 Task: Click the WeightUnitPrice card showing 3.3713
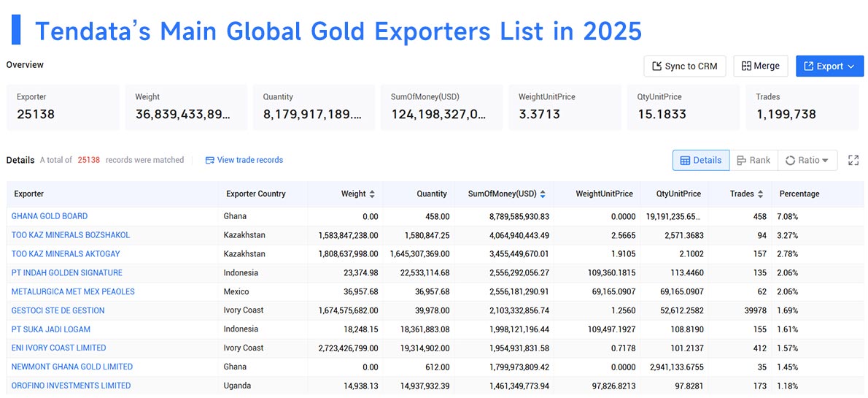pyautogui.click(x=565, y=107)
